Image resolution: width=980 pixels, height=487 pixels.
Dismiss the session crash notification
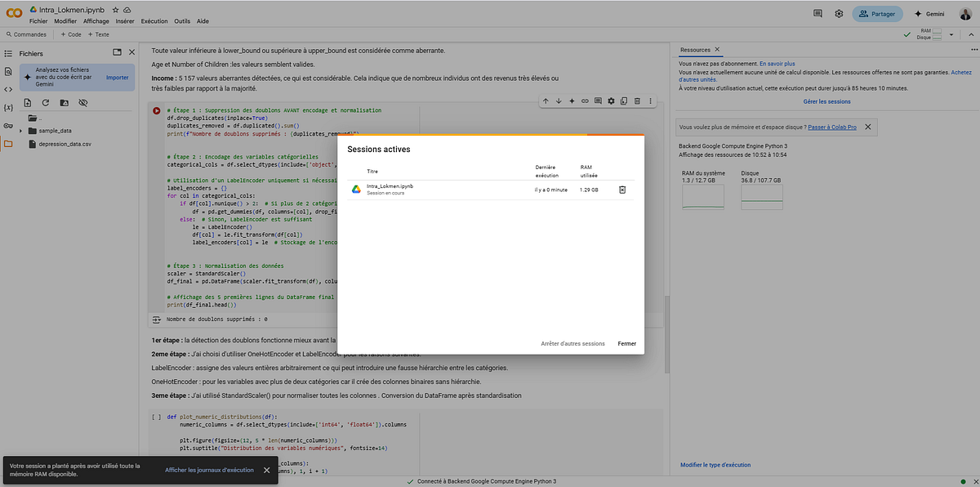click(x=266, y=470)
